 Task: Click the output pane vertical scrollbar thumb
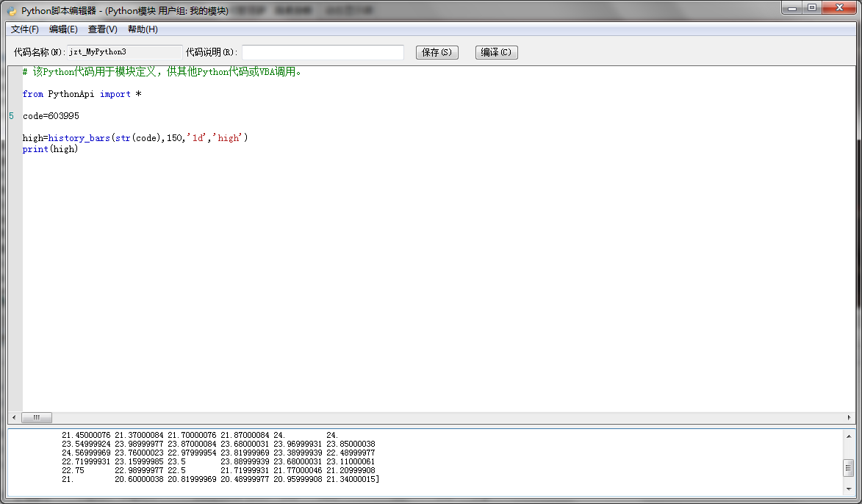tap(849, 468)
